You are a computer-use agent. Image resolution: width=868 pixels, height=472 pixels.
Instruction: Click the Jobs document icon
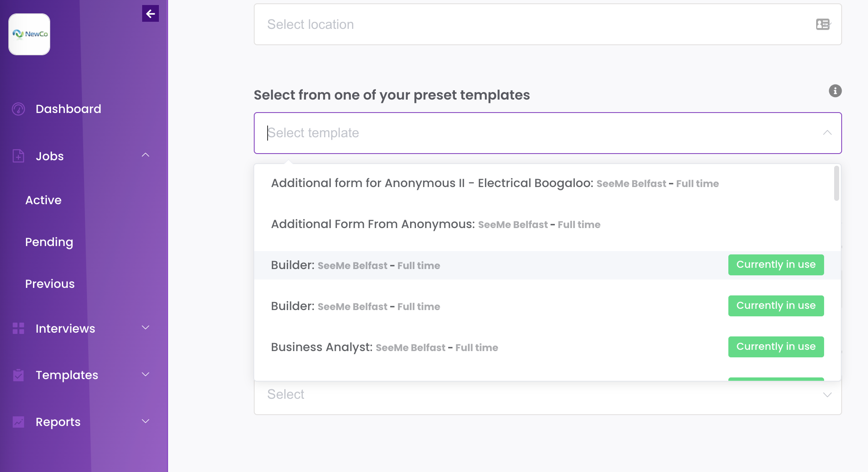point(18,156)
